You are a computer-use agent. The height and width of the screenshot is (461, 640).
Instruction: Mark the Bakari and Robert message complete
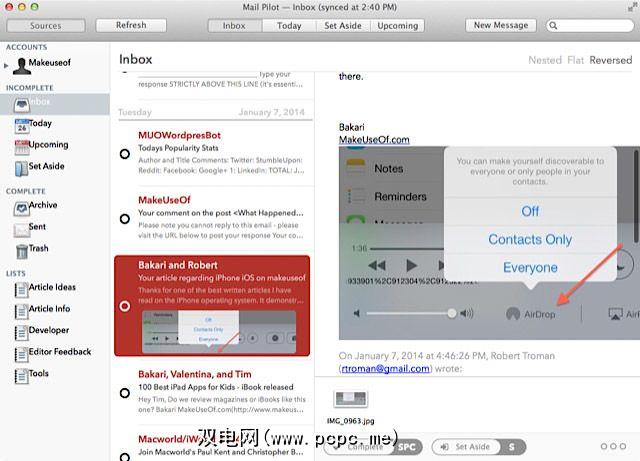click(x=125, y=306)
